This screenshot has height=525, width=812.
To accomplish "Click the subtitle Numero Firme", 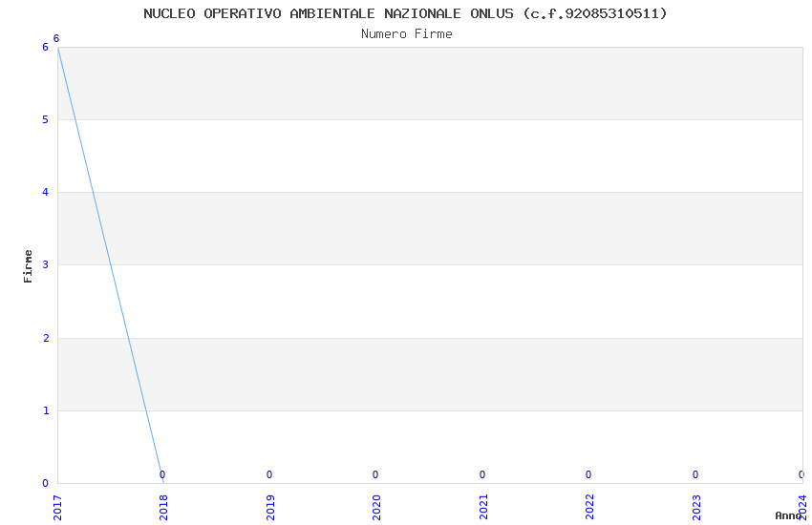I will (x=407, y=34).
